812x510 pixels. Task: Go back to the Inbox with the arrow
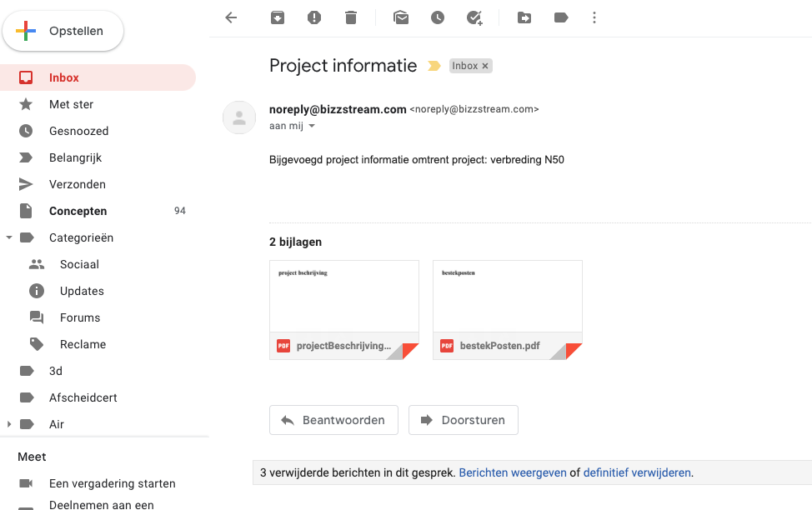click(x=231, y=17)
